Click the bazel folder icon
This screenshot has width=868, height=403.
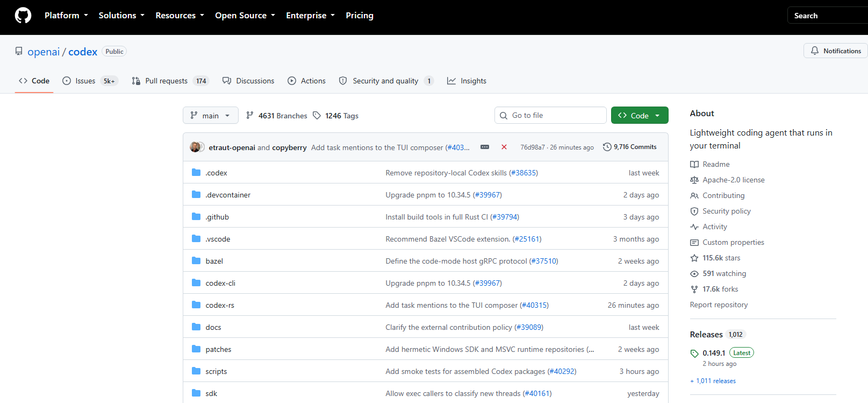[x=196, y=261]
